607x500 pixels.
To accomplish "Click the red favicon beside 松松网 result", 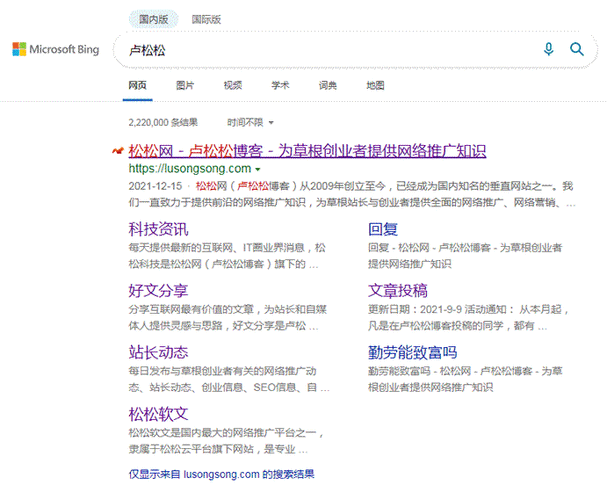I will point(118,151).
